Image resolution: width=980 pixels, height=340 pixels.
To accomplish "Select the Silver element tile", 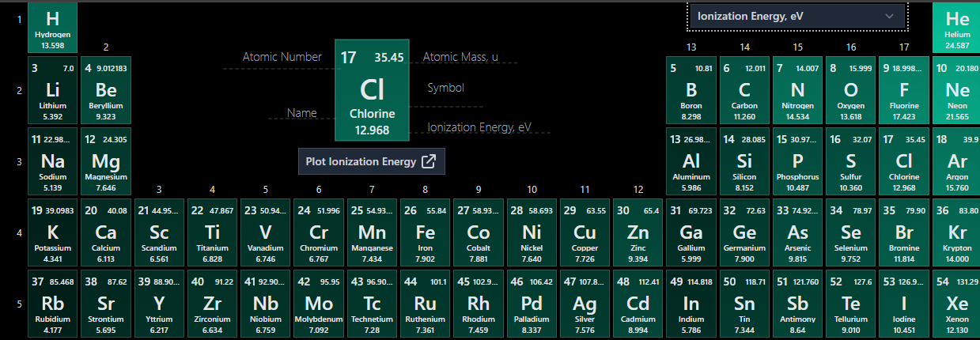I will click(x=585, y=304).
